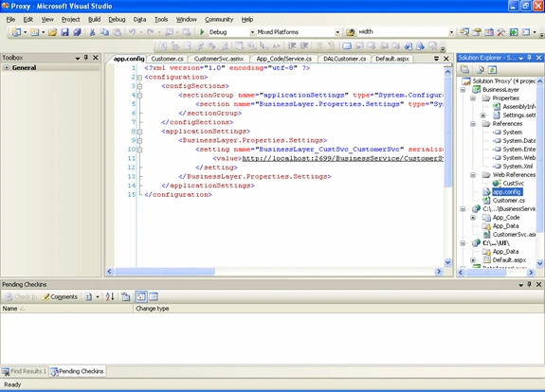
Task: Click Comments button in Pending Checkins
Action: point(60,297)
